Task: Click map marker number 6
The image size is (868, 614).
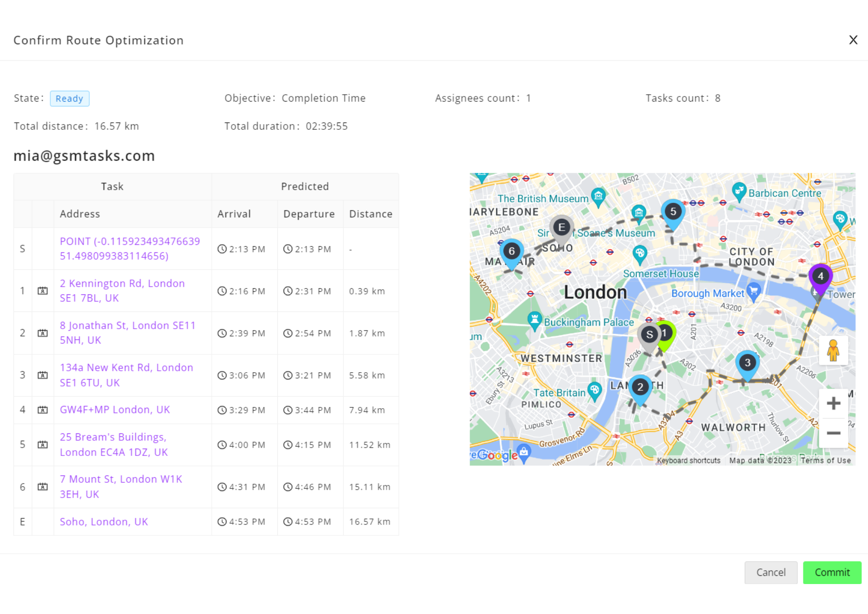Action: [512, 252]
